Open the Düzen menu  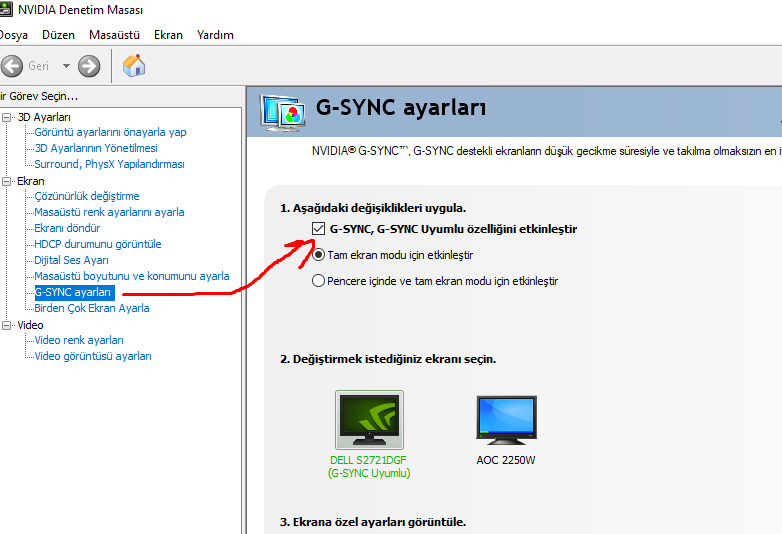58,35
